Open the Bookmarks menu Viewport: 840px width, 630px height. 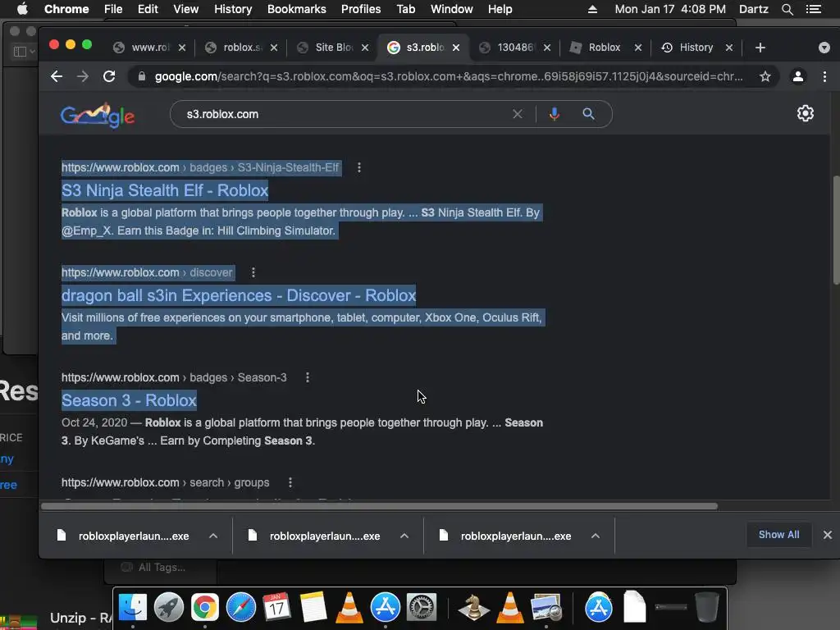pos(297,9)
